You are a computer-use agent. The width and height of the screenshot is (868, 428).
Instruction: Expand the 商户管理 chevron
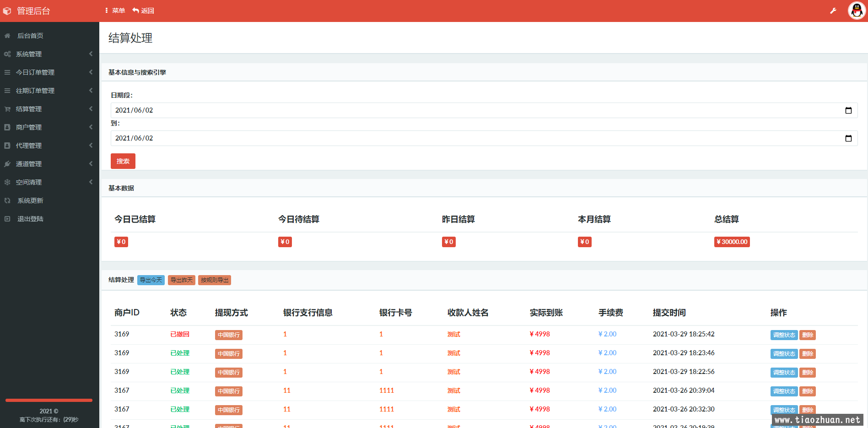point(91,127)
